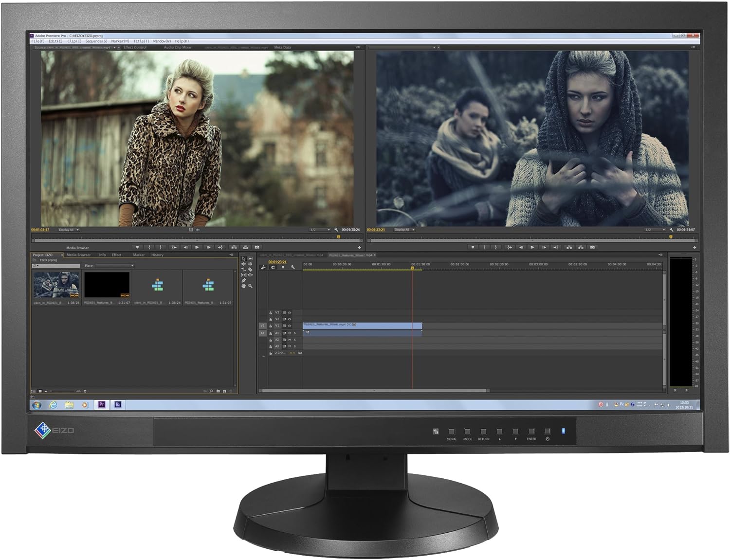Switch Project panel to list view
Image resolution: width=730 pixels, height=560 pixels.
(34, 391)
